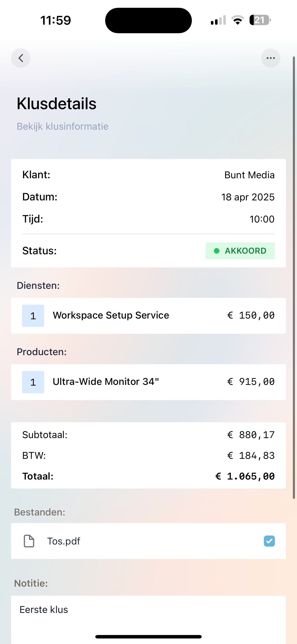Tap the 11:59 clock in the status bar
297x644 pixels.
(x=56, y=20)
